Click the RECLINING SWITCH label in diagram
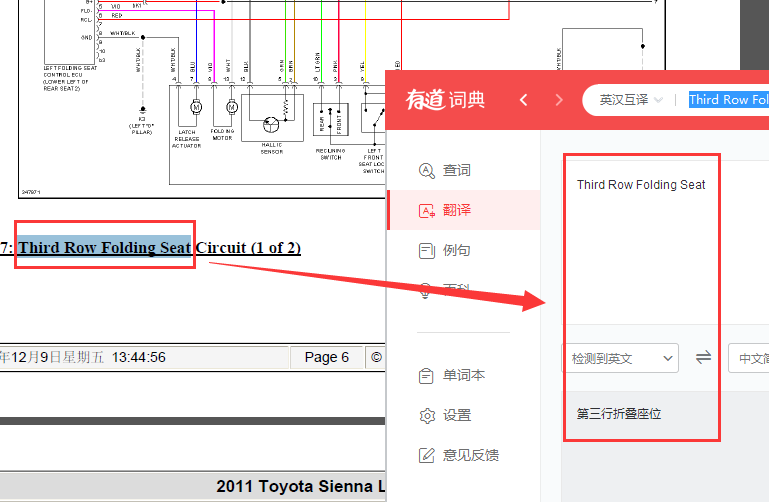Viewport: 769px width, 502px height. (331, 154)
